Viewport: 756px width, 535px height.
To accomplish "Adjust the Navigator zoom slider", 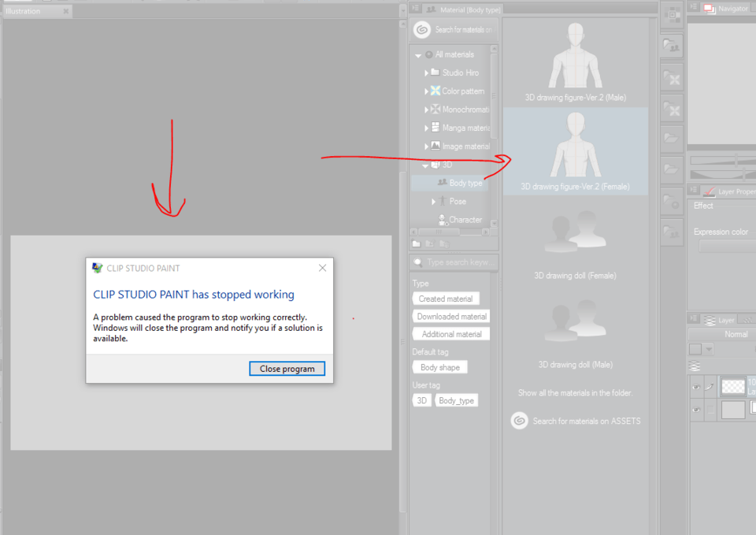I will click(x=723, y=160).
